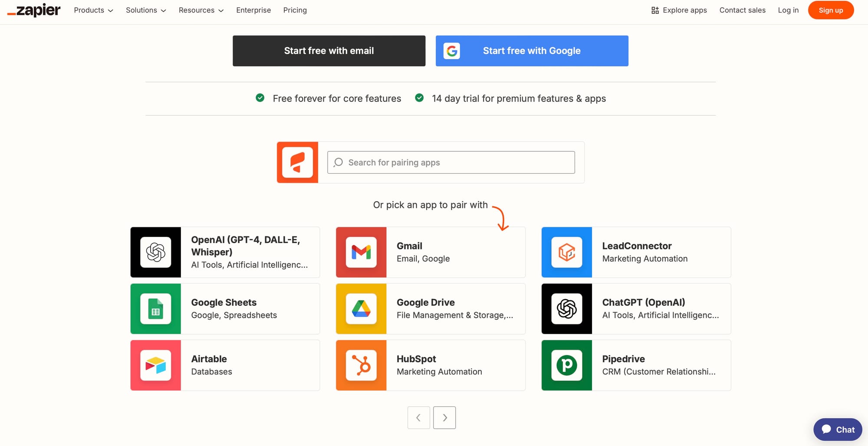Expand the Products dropdown menu
Image resolution: width=868 pixels, height=446 pixels.
93,10
